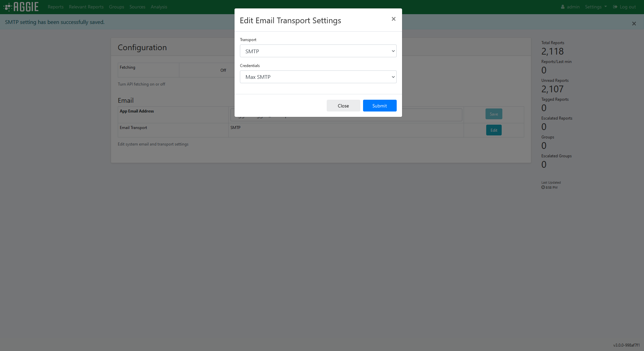The width and height of the screenshot is (644, 351).
Task: Click the Last Updated clock icon
Action: click(543, 187)
